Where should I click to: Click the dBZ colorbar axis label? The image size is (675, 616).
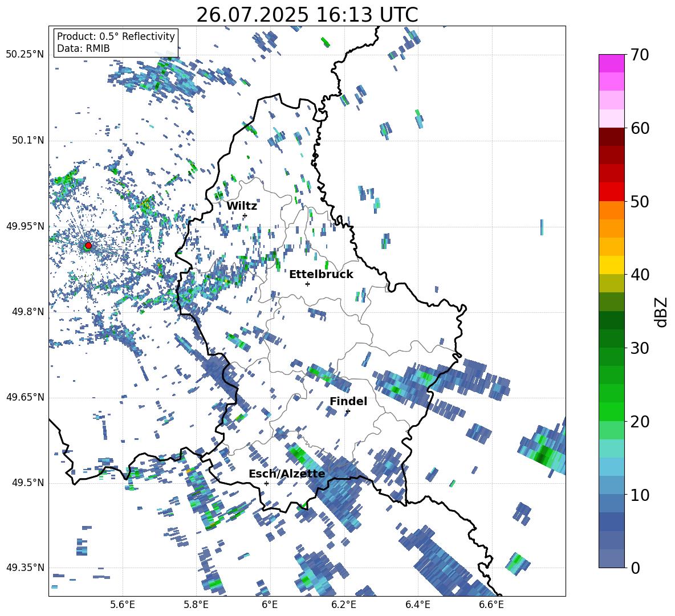[x=661, y=312]
